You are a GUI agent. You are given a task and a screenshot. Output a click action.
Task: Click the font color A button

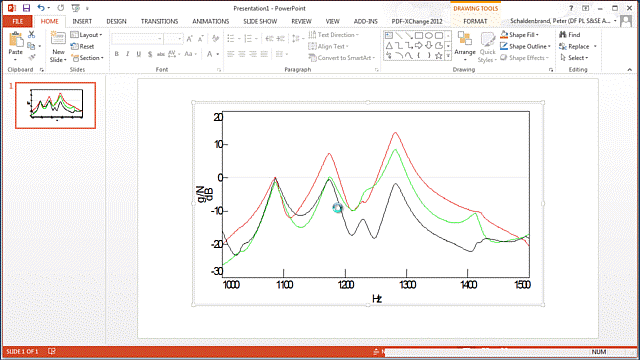click(x=209, y=54)
